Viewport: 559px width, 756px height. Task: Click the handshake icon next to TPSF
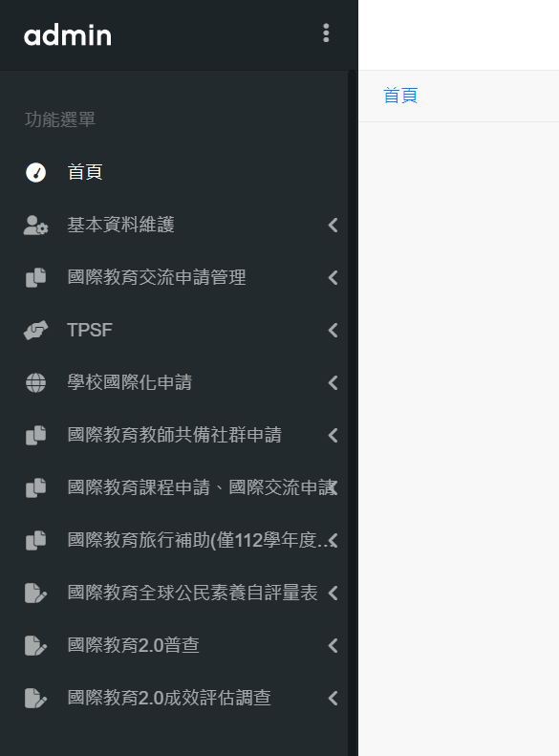click(x=35, y=331)
